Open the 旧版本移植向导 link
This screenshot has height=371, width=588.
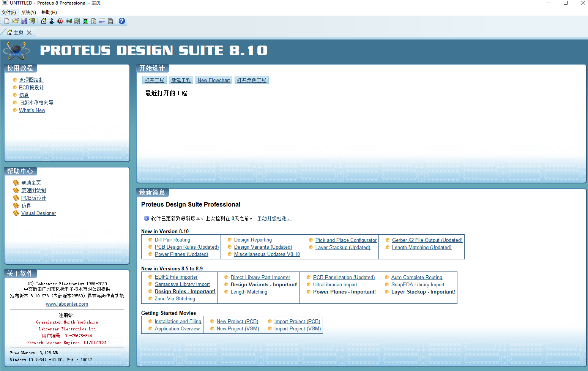(x=36, y=103)
